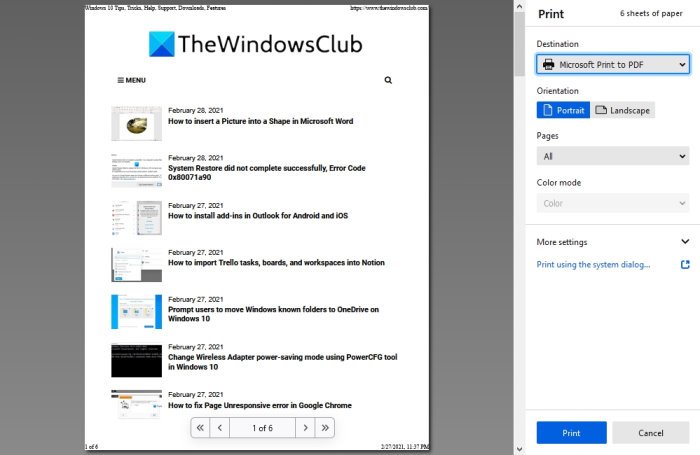Click scrollbar down arrow of preview
The width and height of the screenshot is (700, 455).
[519, 449]
